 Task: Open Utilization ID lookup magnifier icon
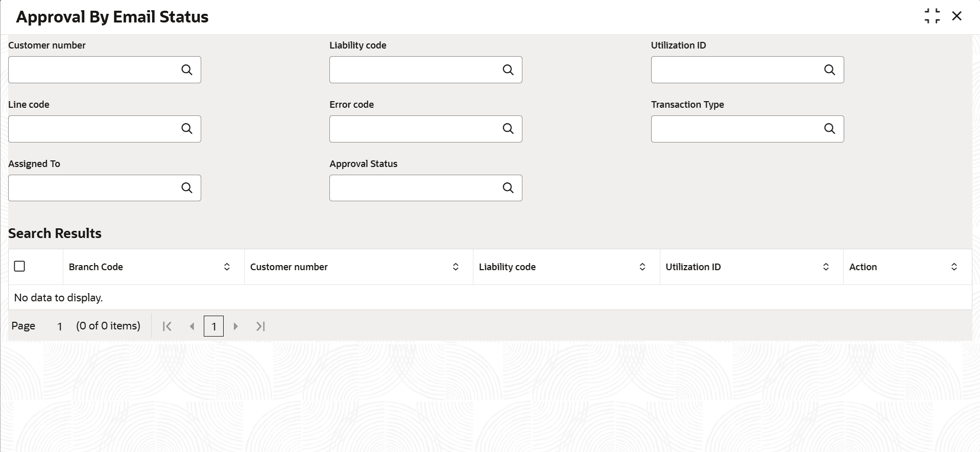coord(830,70)
